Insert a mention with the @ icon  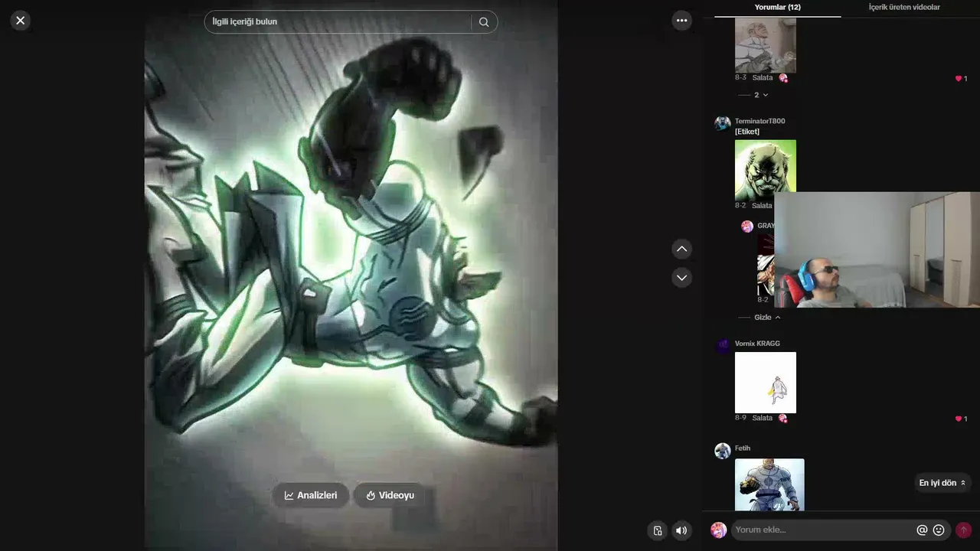pos(922,530)
